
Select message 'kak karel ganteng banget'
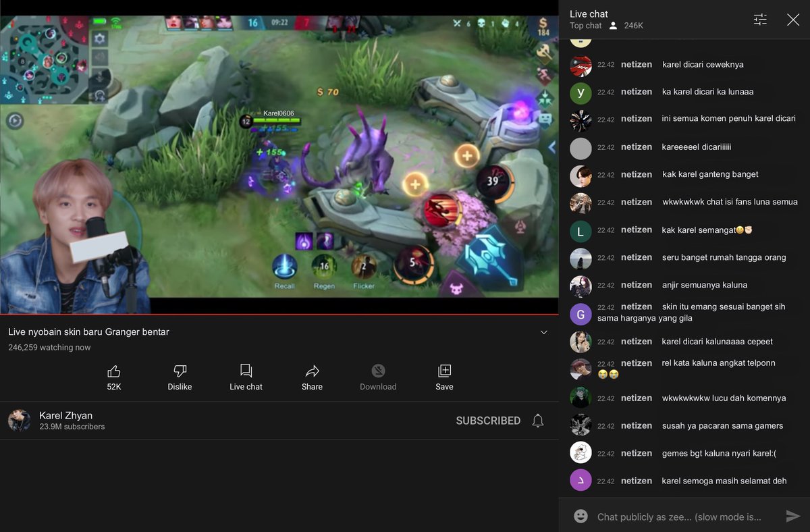point(710,174)
